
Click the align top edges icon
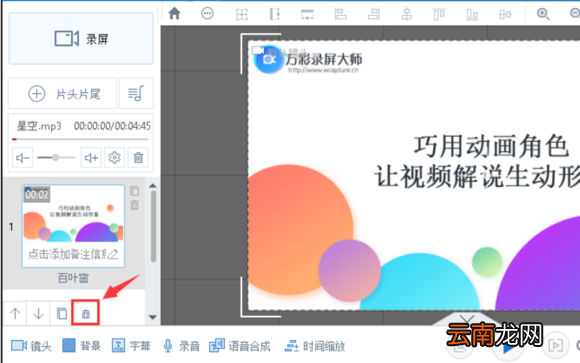tap(439, 14)
